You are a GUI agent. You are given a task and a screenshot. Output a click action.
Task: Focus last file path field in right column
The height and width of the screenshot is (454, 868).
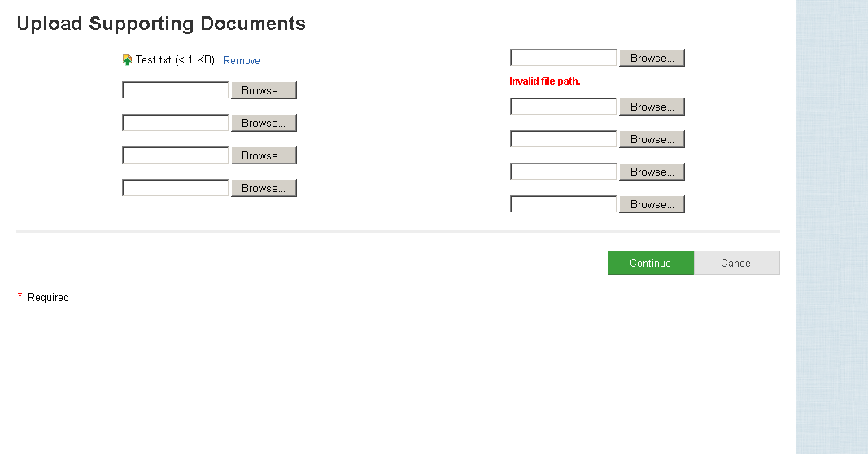(x=564, y=204)
